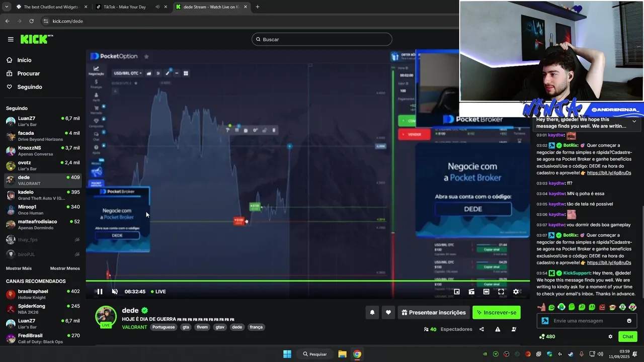Open the moderator hammer badge in chat input
Screen dimensions: 644x362
pyautogui.click(x=545, y=321)
